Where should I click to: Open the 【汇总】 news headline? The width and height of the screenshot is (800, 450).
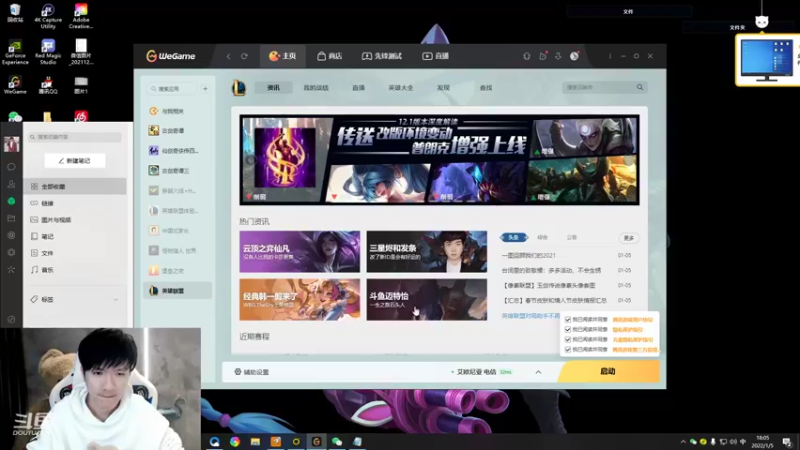[x=555, y=300]
